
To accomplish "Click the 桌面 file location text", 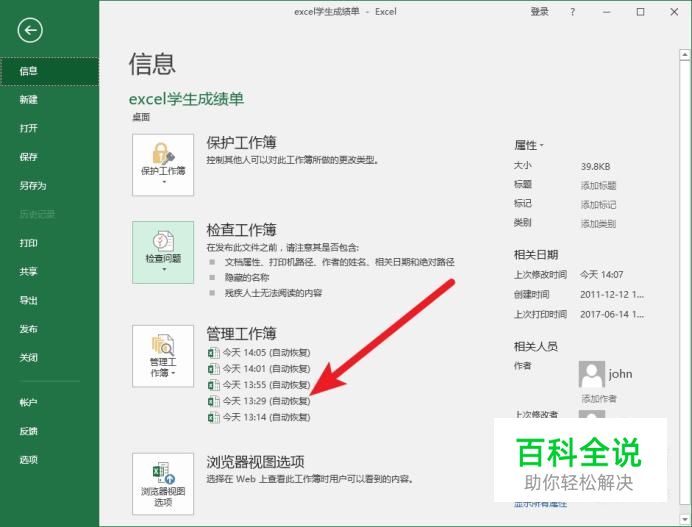I will [x=141, y=117].
